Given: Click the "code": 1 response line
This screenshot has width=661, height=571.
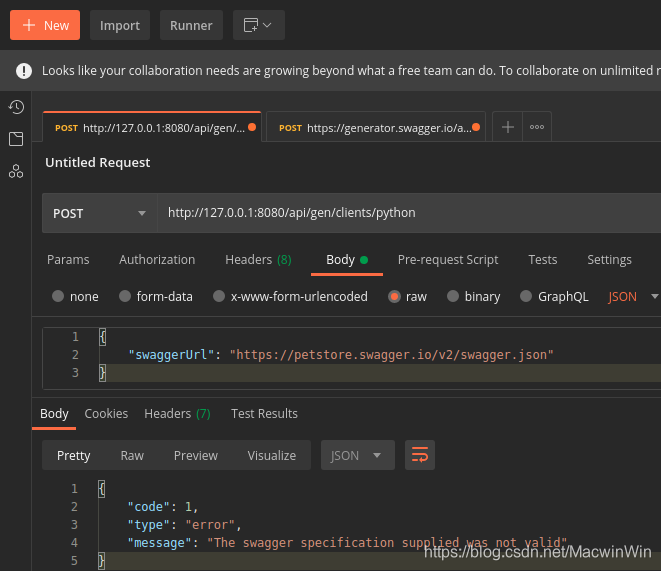Looking at the screenshot, I should coord(163,507).
